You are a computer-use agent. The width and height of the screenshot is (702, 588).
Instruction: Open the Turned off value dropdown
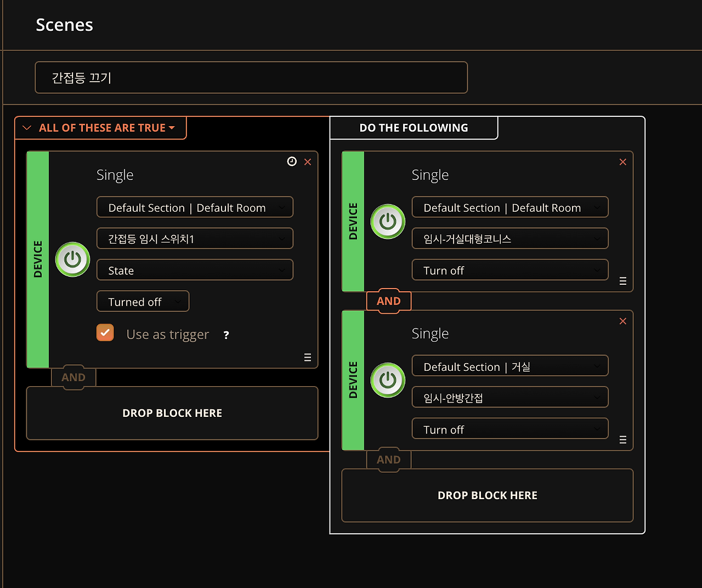(143, 302)
